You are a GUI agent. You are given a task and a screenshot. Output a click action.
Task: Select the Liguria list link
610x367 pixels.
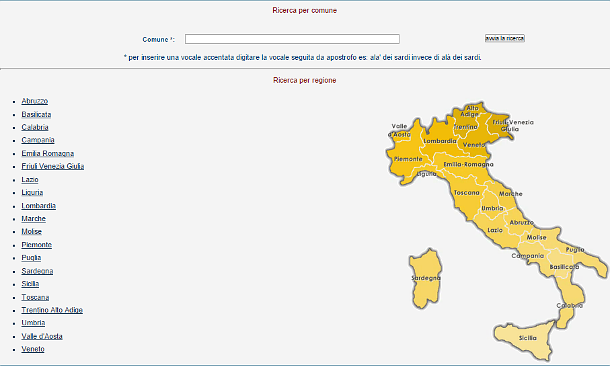click(32, 193)
